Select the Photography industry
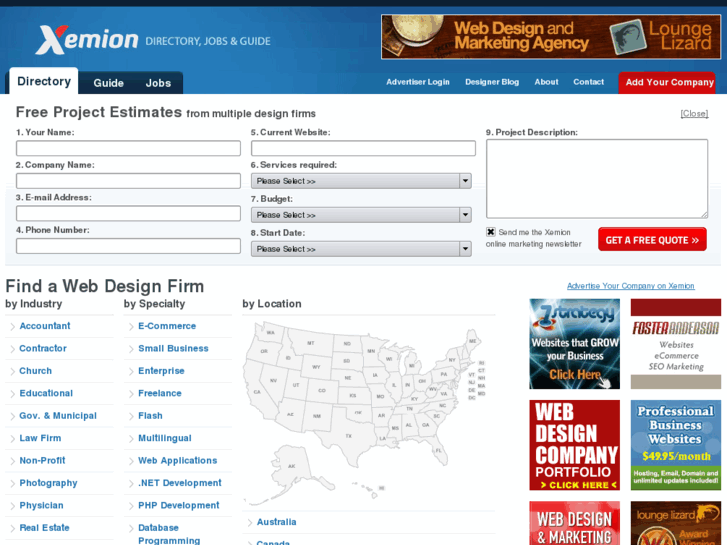Viewport: 727px width, 545px height. tap(48, 483)
